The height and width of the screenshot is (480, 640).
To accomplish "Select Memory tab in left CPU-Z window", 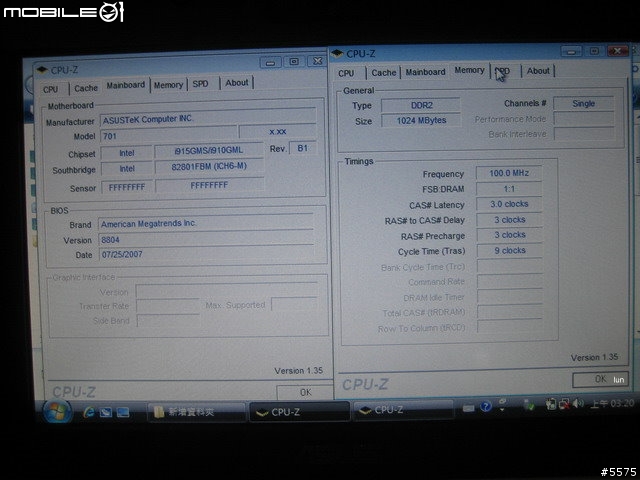I will (168, 85).
